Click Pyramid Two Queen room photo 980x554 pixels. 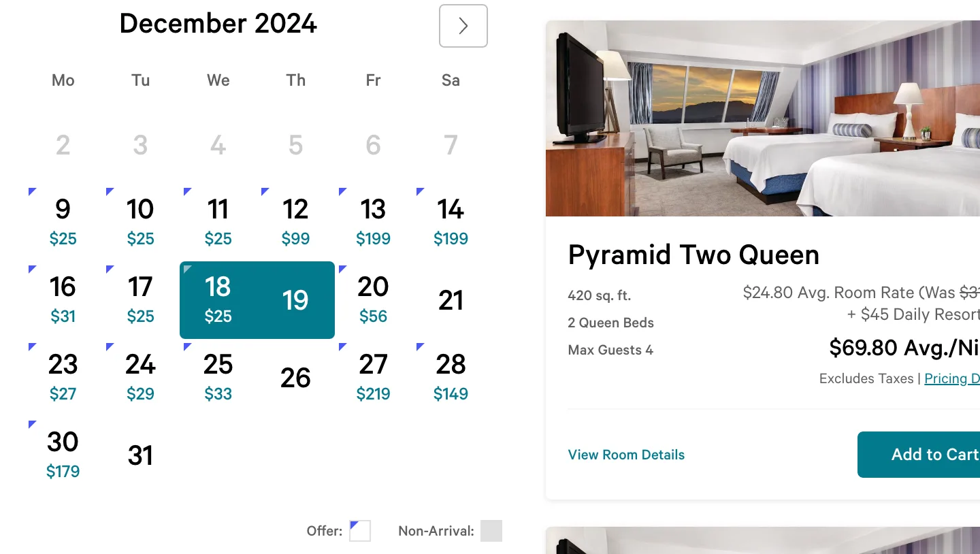762,118
